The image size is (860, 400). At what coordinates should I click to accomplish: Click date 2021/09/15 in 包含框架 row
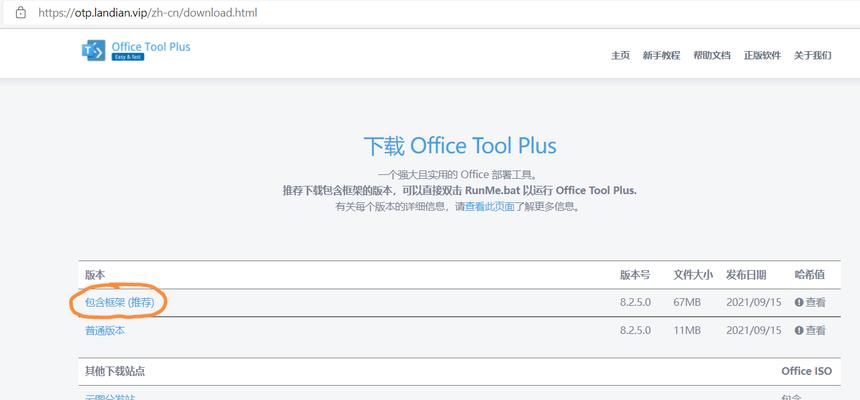[754, 302]
